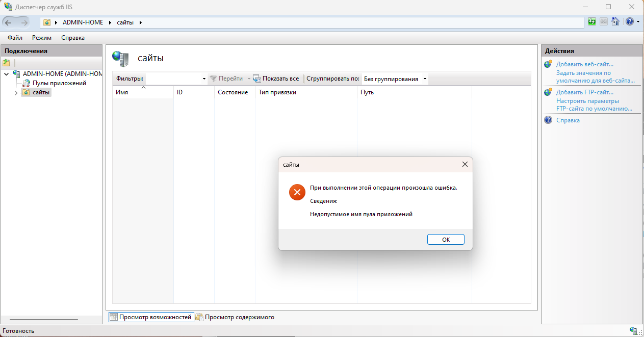Go forward with the navigation arrow
The height and width of the screenshot is (337, 644).
pyautogui.click(x=24, y=22)
